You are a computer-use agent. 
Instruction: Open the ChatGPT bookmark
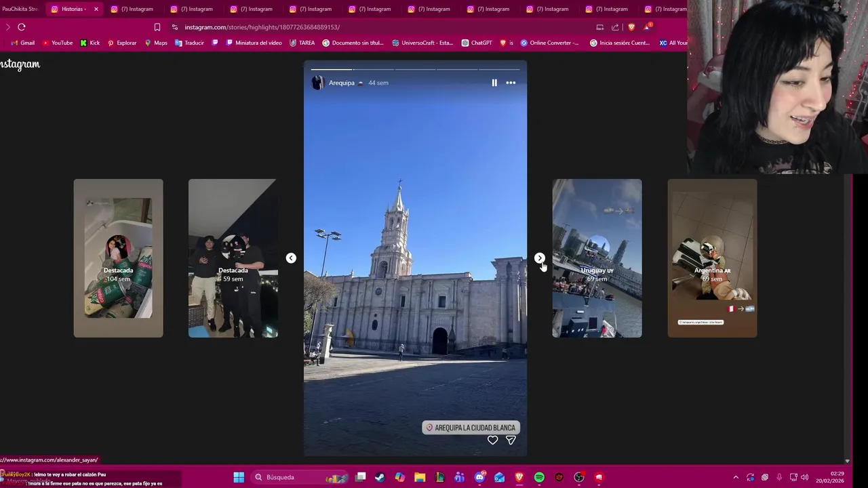pos(477,43)
